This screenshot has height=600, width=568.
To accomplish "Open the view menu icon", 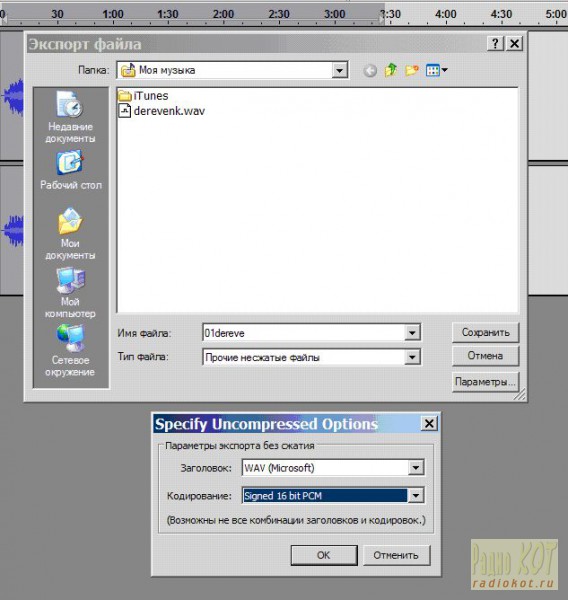I will [x=436, y=70].
